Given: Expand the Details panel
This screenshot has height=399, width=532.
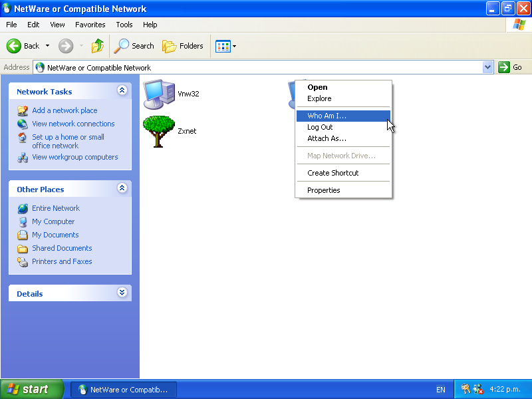Looking at the screenshot, I should (122, 293).
